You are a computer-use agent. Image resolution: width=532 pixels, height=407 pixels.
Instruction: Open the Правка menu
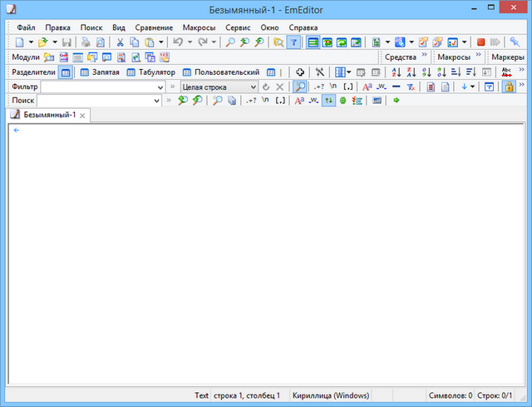click(57, 27)
